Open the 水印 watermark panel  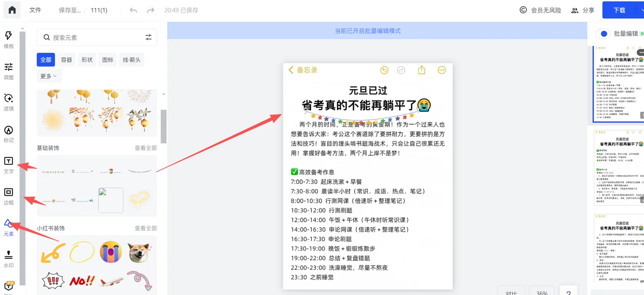8,257
